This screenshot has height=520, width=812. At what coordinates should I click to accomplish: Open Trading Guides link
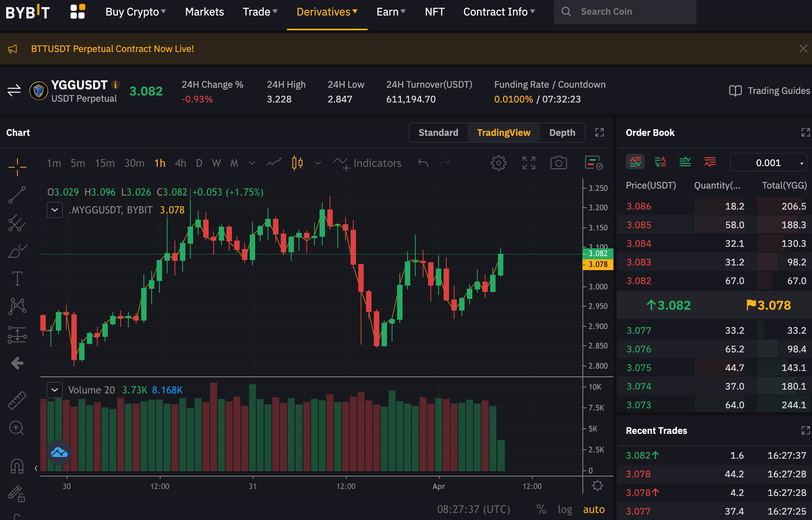770,90
